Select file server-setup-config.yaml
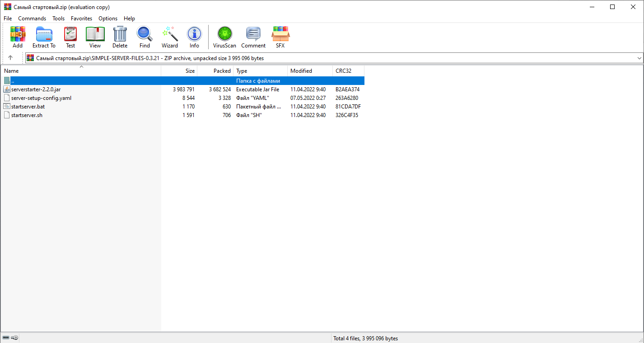The height and width of the screenshot is (343, 644). tap(41, 98)
